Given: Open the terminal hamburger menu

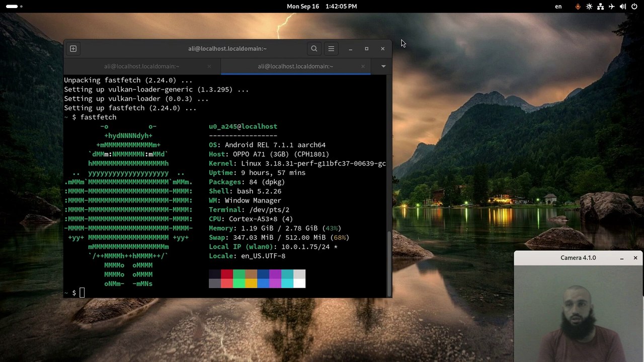Looking at the screenshot, I should point(331,49).
